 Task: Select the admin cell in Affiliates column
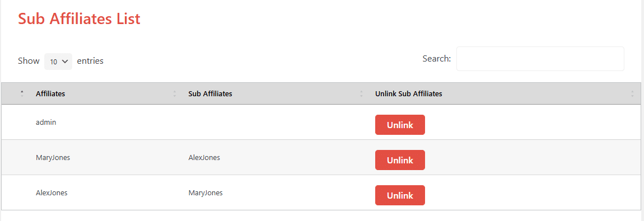click(x=45, y=122)
